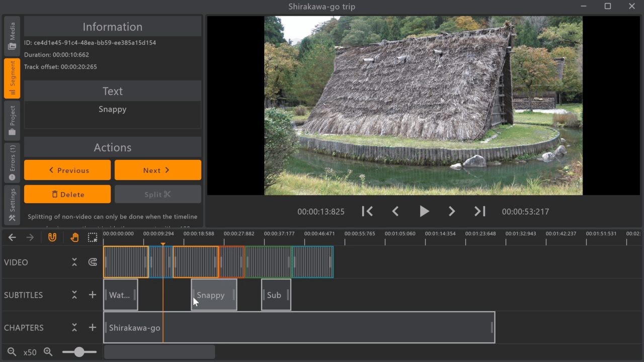This screenshot has width=644, height=362.
Task: Open the Media tab
Action: (x=12, y=36)
